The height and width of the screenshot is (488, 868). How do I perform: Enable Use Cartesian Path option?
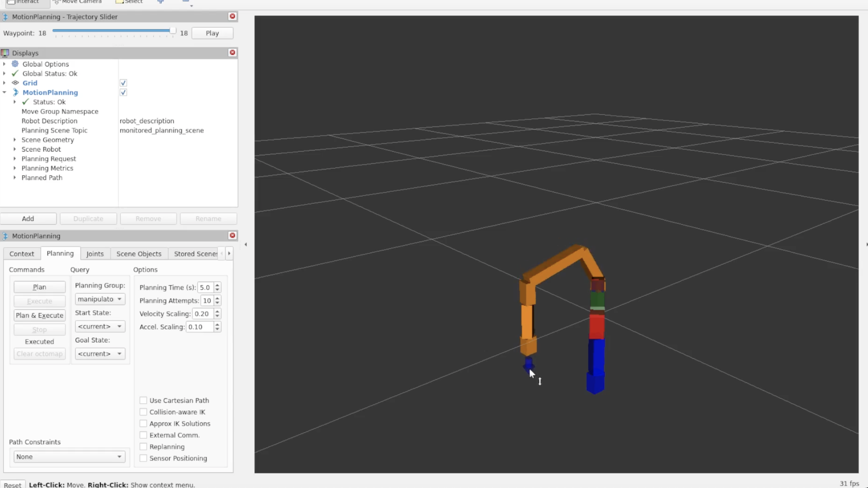point(143,400)
